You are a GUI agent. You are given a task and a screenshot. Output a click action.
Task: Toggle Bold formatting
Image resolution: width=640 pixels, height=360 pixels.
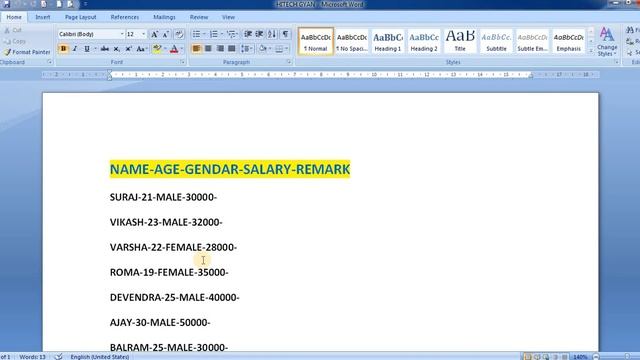tap(63, 49)
